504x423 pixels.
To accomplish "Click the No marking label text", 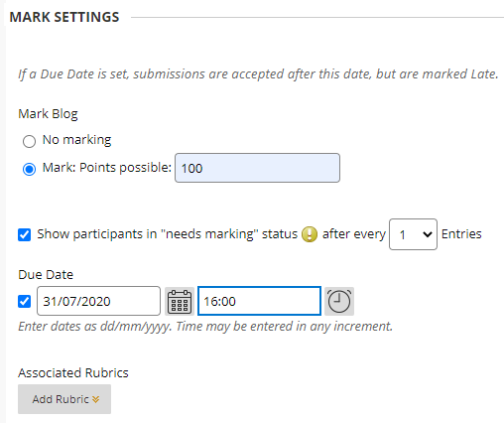I will click(x=76, y=140).
